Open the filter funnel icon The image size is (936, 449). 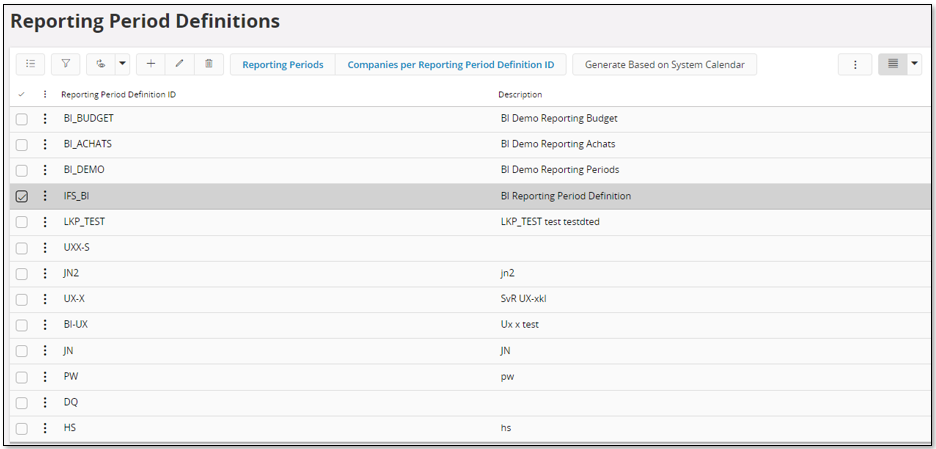click(65, 64)
